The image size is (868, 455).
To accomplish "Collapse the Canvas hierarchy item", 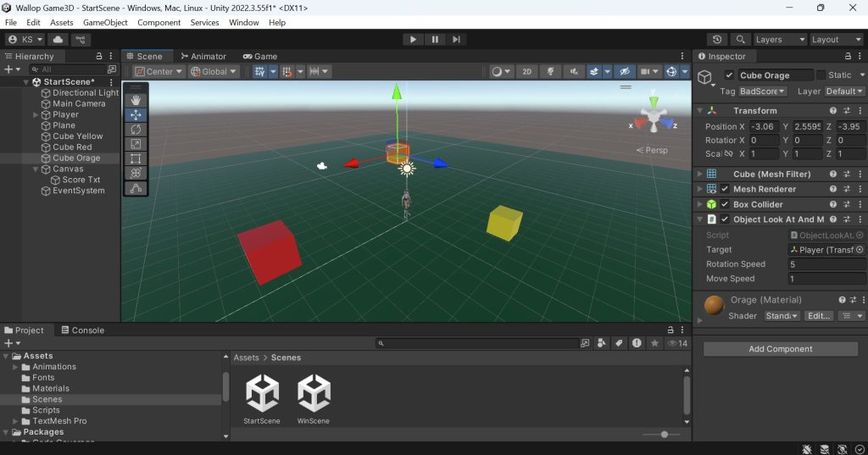I will tap(36, 169).
